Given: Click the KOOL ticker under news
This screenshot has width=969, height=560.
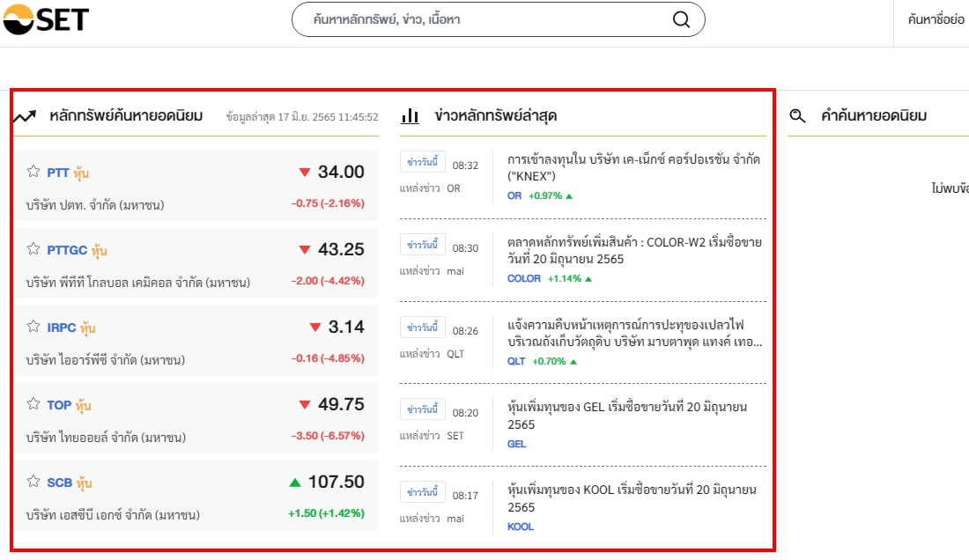Looking at the screenshot, I should click(x=521, y=527).
